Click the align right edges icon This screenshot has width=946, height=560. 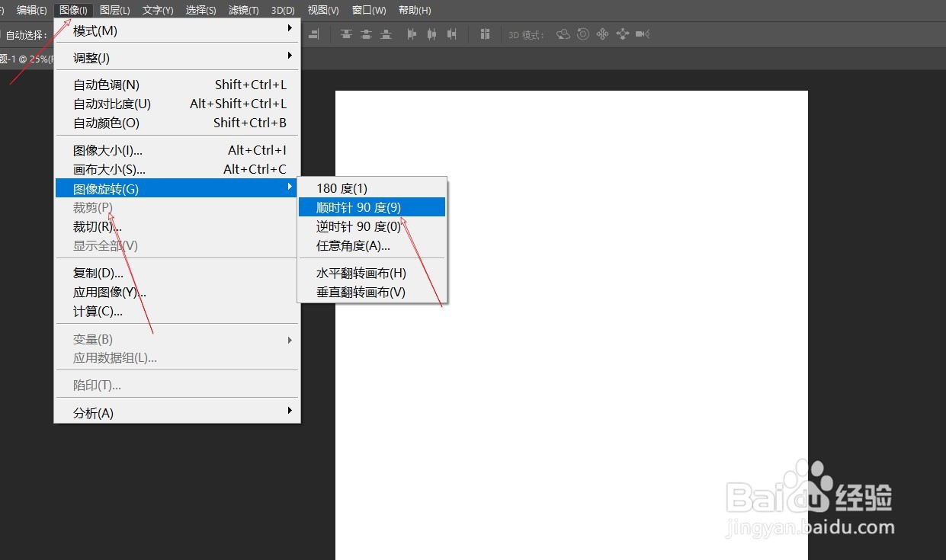tap(313, 34)
